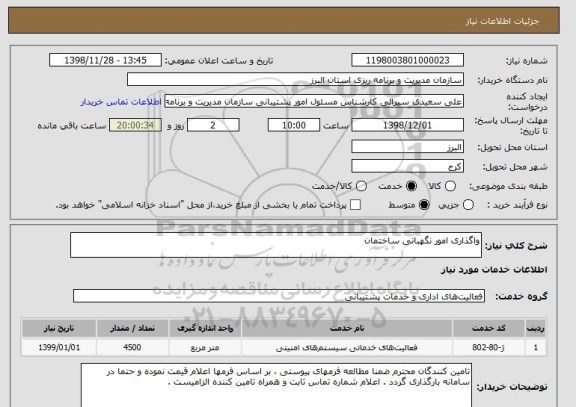Viewport: 576px width, 407px height.
Task: Click the جزئیات اطلاعات نیاز header title
Action: point(503,21)
